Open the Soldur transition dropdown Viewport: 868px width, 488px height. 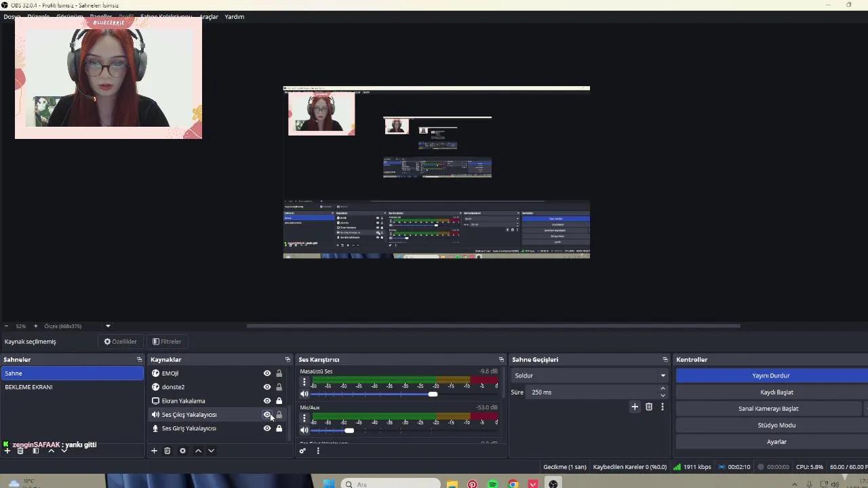coord(589,375)
